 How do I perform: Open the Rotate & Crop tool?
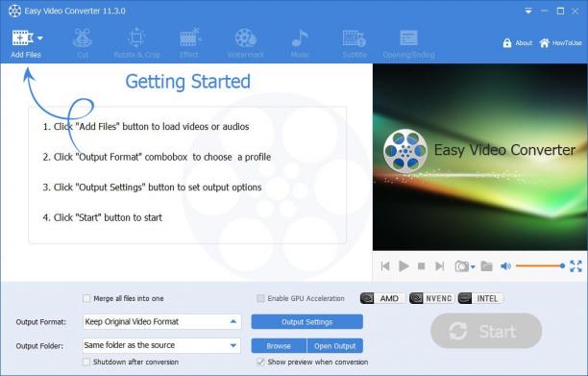[x=136, y=43]
